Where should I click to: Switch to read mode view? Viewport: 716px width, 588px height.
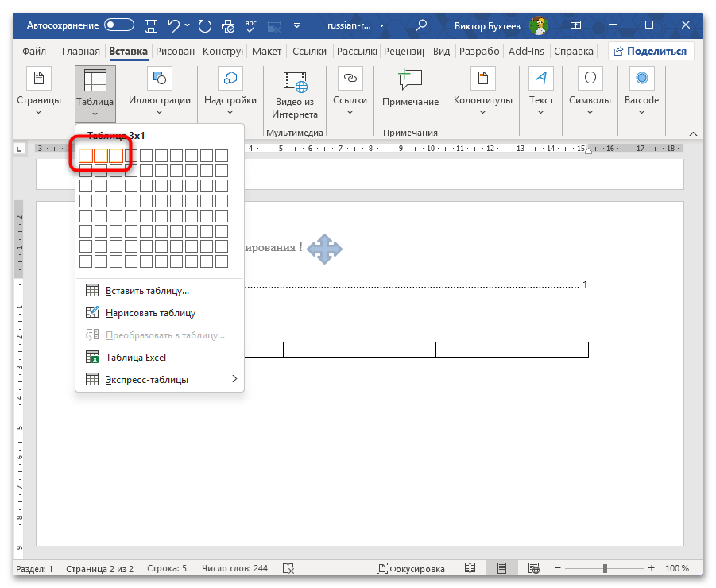pos(470,568)
